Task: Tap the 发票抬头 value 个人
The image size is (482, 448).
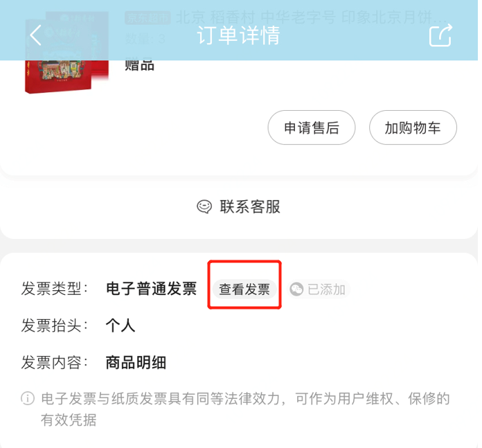Action: pyautogui.click(x=120, y=325)
